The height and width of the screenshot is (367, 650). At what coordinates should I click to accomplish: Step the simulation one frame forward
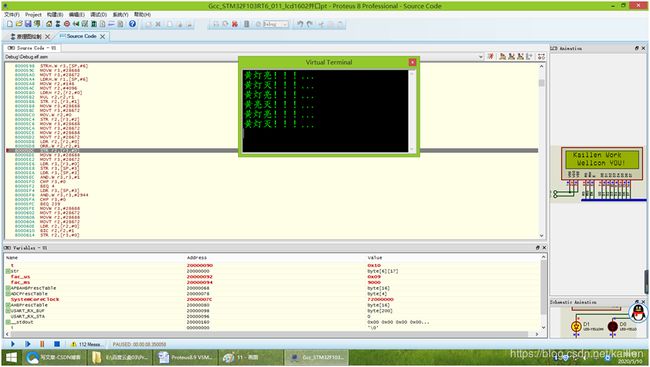pos(27,344)
